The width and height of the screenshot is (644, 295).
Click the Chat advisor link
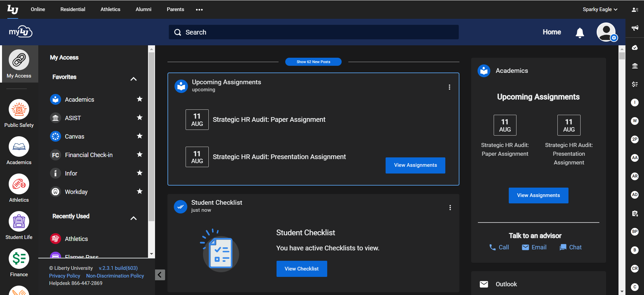571,247
